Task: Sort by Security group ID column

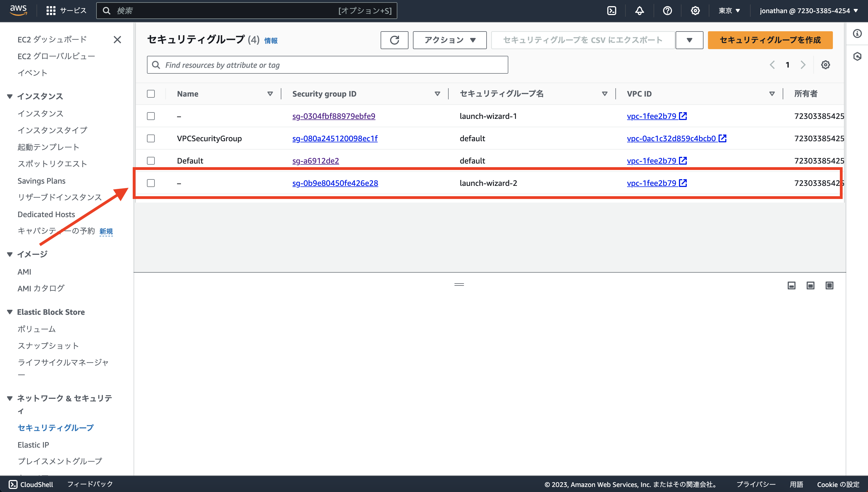Action: pyautogui.click(x=437, y=93)
